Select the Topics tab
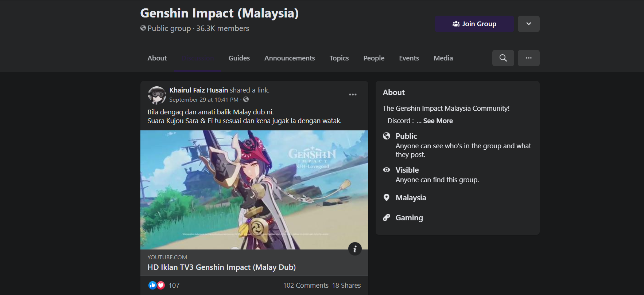644x295 pixels. pos(339,58)
